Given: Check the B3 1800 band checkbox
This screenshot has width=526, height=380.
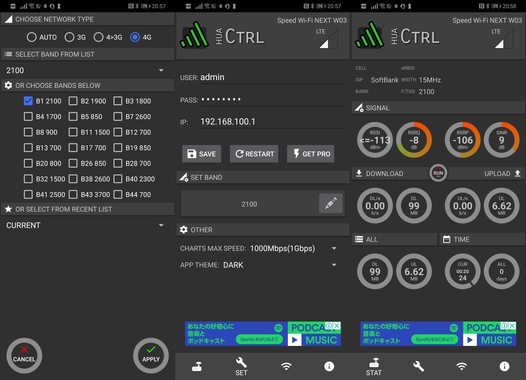Looking at the screenshot, I should pos(118,101).
